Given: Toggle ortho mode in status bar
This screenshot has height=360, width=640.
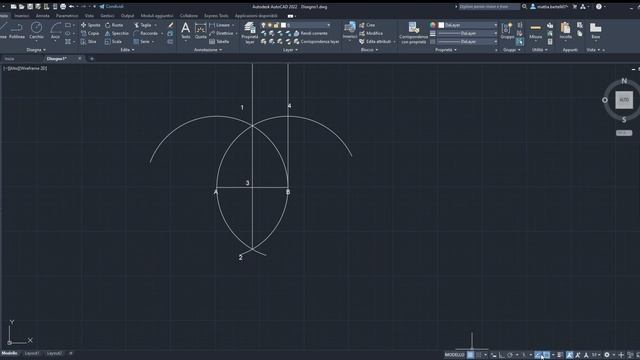Looking at the screenshot, I should (x=502, y=355).
